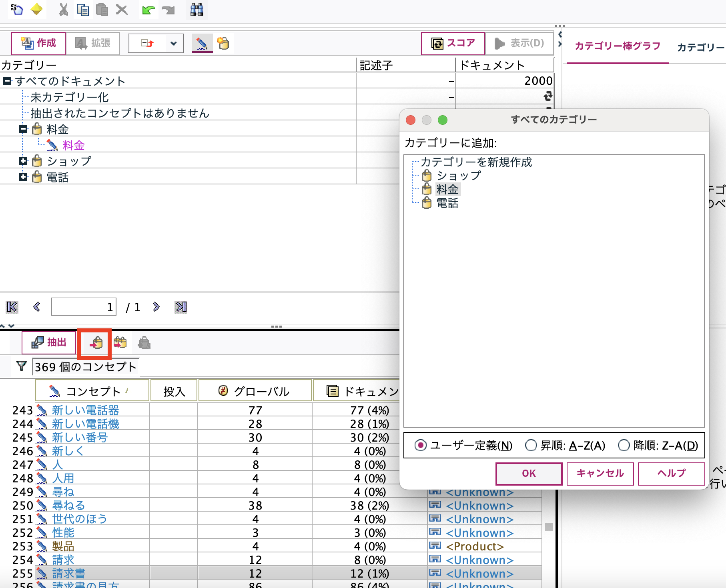
Task: Click the undo green arrow icon
Action: coord(148,10)
